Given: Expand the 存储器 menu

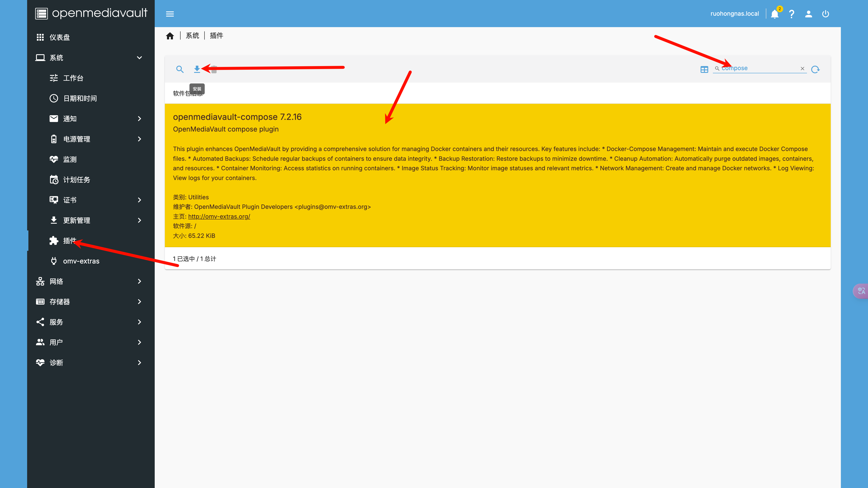Looking at the screenshot, I should [91, 302].
